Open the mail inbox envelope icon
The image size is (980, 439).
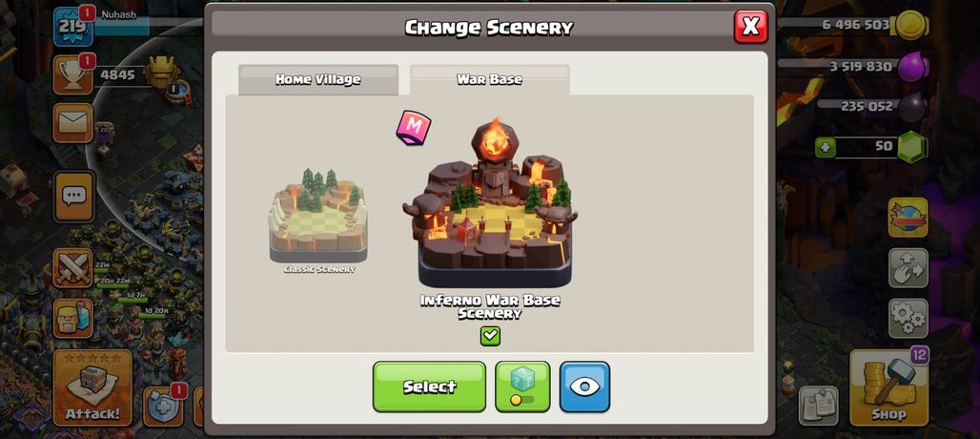(x=73, y=123)
